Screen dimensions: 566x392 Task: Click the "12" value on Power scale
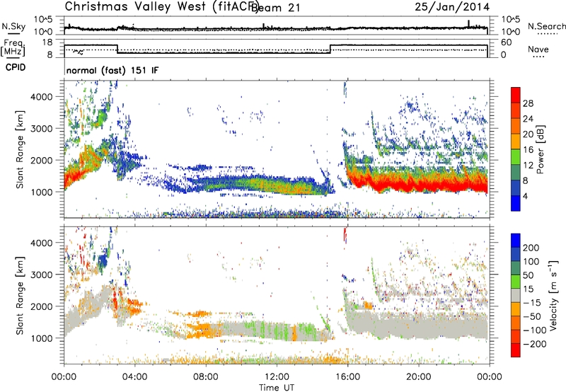tap(528, 166)
